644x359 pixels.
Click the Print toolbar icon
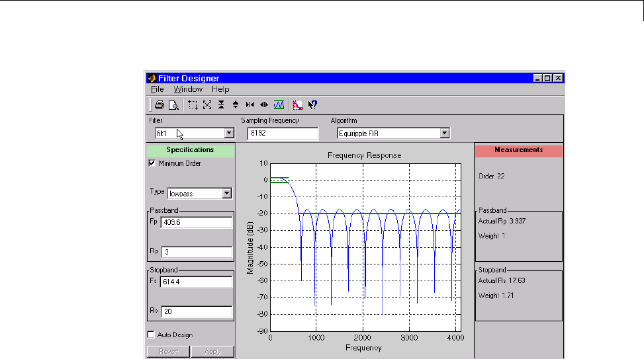(159, 104)
